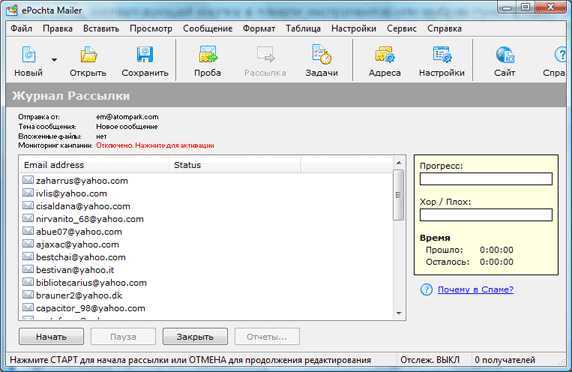Select the capacitor_98@yahoo.com address

point(90,308)
